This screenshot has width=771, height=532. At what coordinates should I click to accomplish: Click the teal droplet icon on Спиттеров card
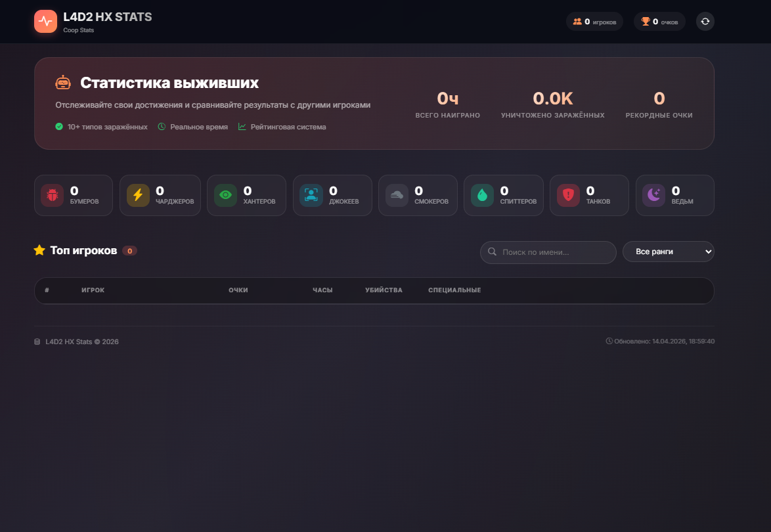(482, 195)
